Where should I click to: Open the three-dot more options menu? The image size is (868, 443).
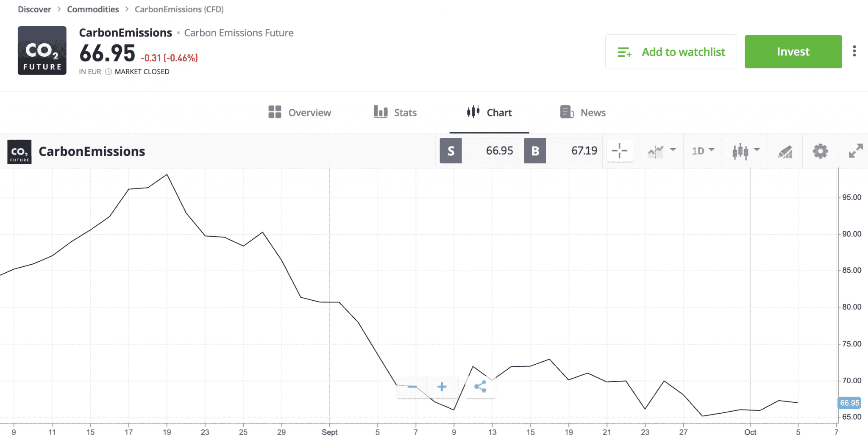coord(854,51)
